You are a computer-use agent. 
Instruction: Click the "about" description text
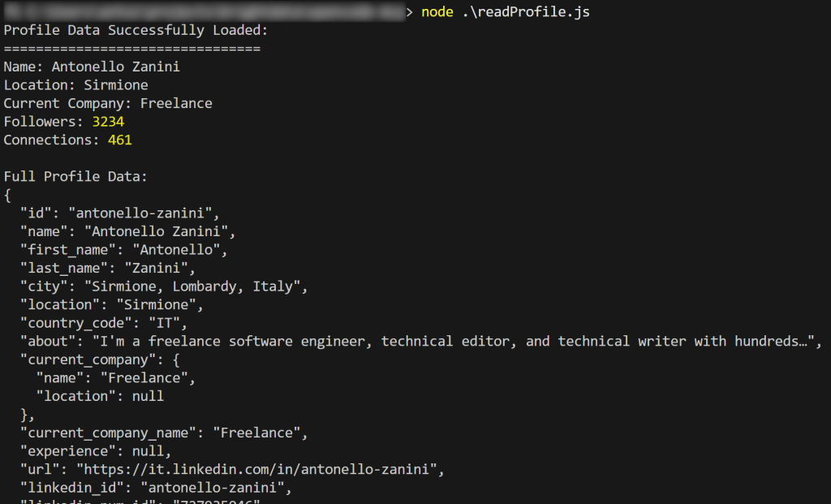454,341
